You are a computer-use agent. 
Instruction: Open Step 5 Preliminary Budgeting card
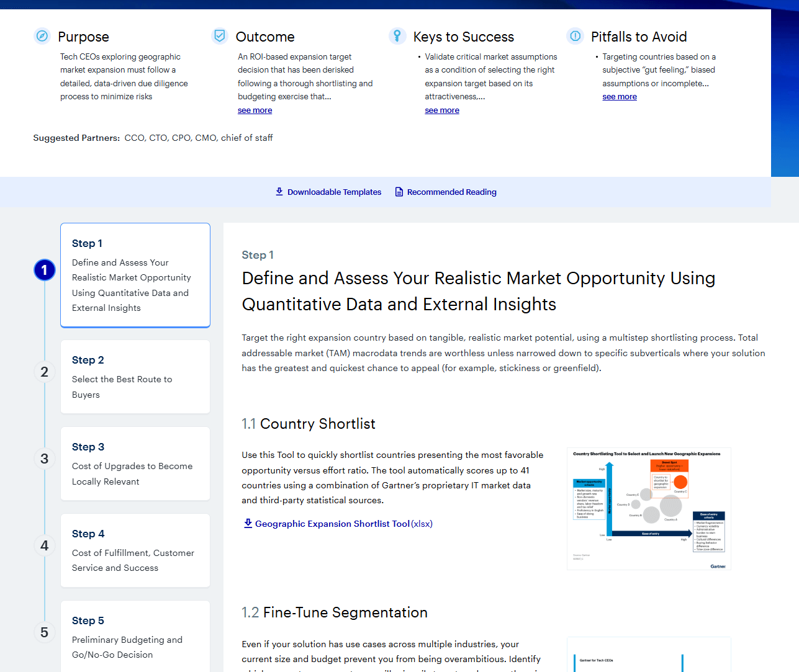pos(135,637)
